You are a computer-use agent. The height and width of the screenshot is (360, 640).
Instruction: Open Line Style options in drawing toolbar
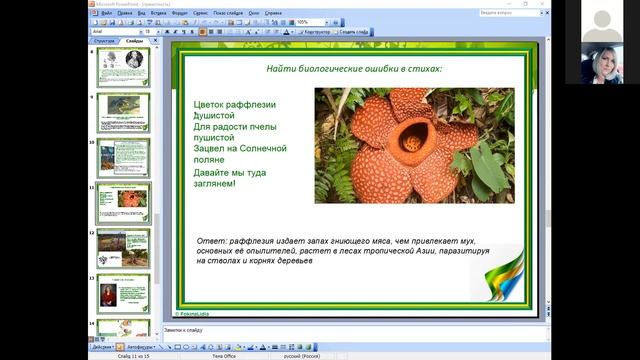[274, 347]
